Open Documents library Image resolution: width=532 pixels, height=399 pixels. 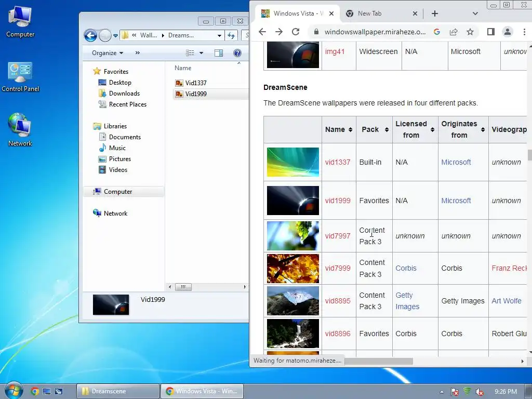coord(125,137)
